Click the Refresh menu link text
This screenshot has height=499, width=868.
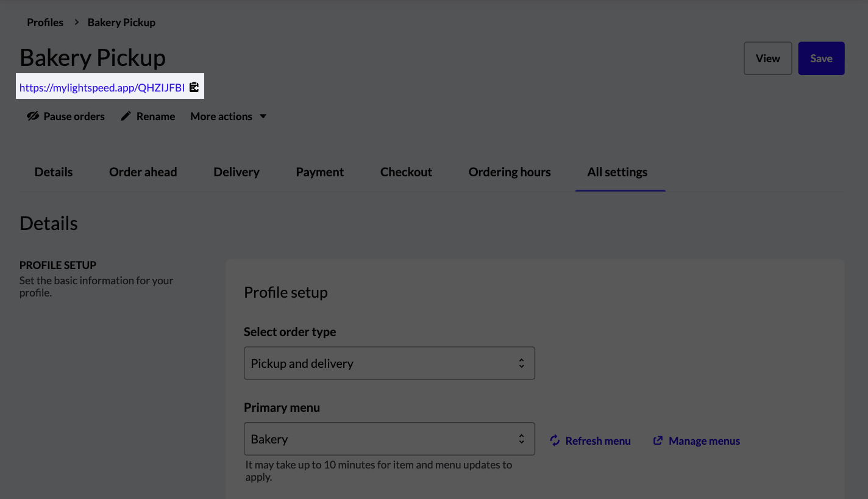pyautogui.click(x=598, y=440)
